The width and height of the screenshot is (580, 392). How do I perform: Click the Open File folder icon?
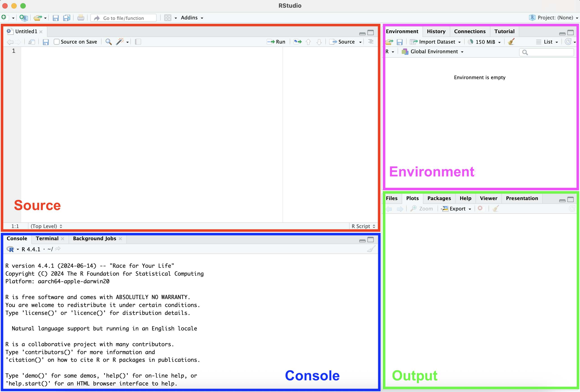pos(38,18)
